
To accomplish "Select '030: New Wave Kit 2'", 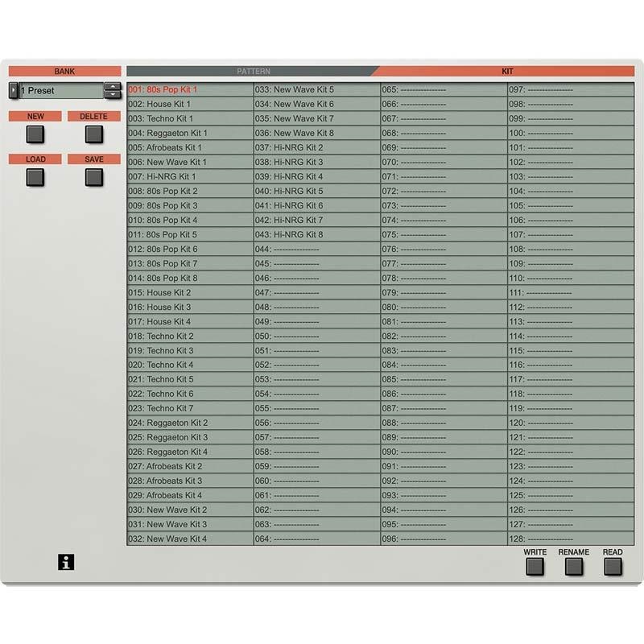I will click(x=190, y=510).
